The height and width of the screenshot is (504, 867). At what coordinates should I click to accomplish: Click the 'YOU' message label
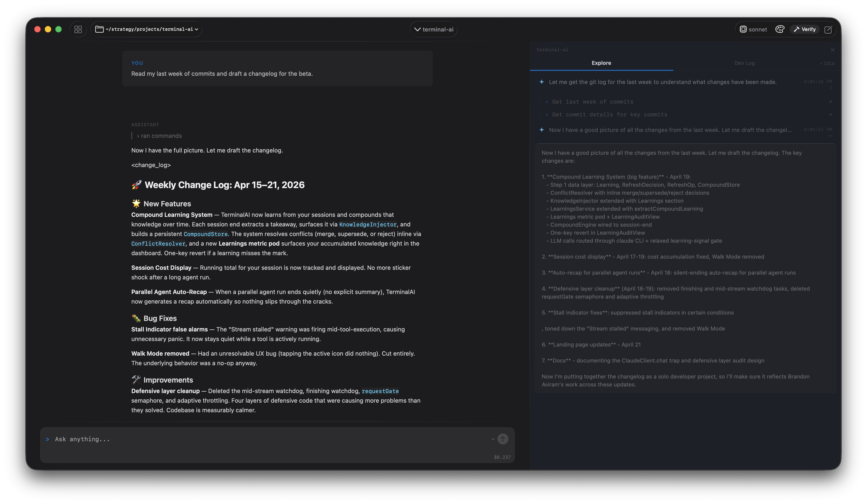pos(137,63)
